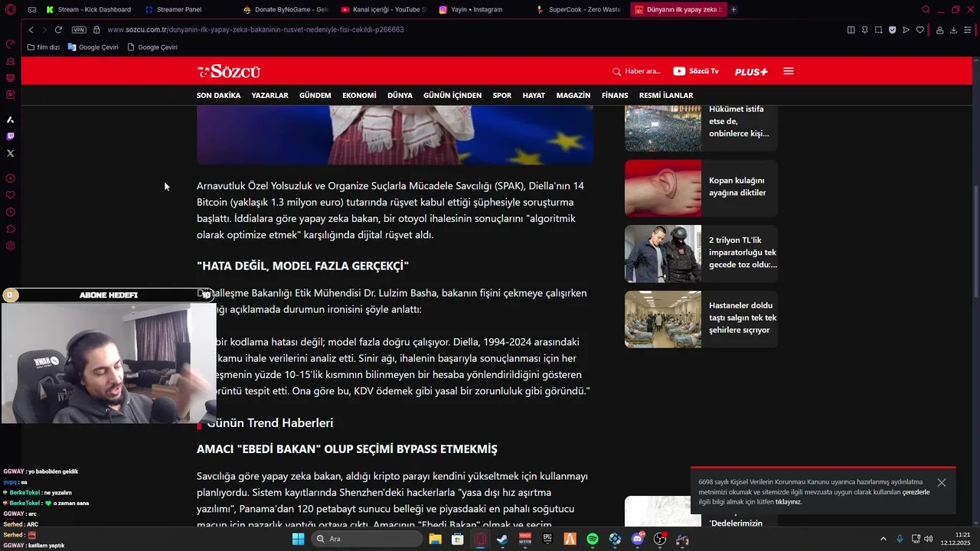Viewport: 980px width, 551px height.
Task: Open Twitch panel in the Opera sidebar
Action: click(x=10, y=136)
